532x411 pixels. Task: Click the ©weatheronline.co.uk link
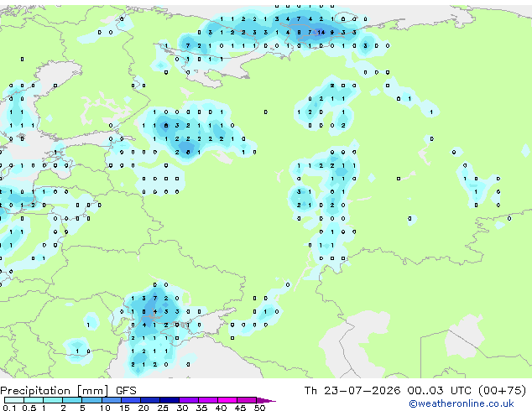tap(461, 403)
